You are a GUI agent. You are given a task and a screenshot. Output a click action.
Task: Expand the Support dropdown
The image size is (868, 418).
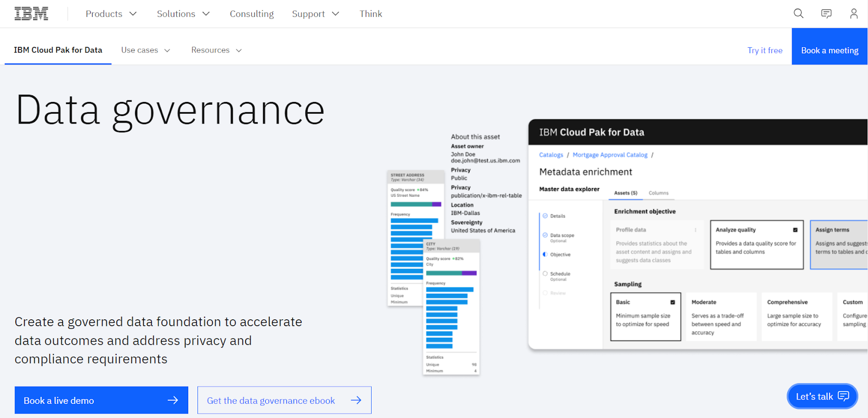pyautogui.click(x=315, y=14)
